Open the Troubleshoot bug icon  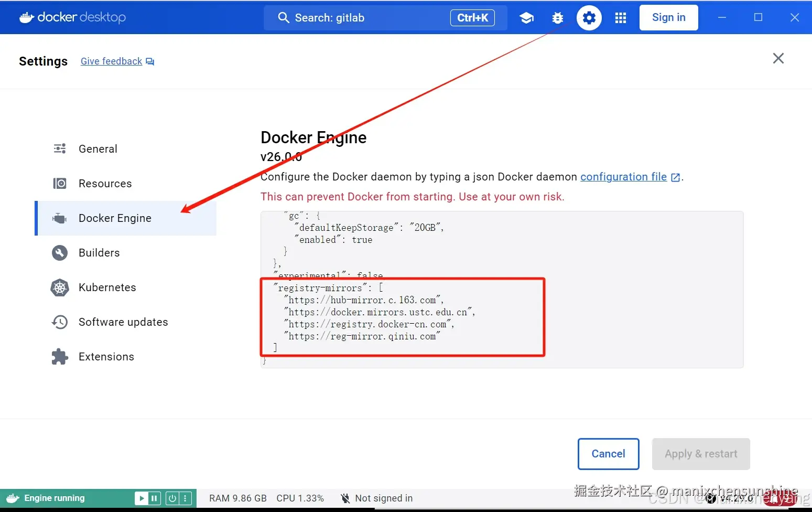click(x=558, y=18)
